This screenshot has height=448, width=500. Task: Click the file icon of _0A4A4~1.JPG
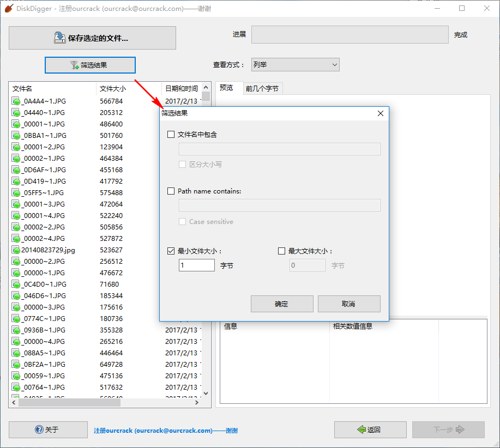(x=16, y=101)
